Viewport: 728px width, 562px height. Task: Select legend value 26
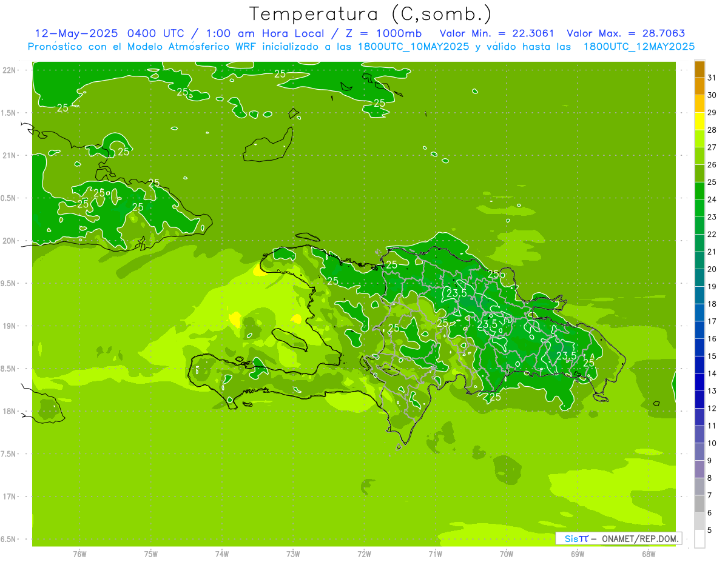(712, 165)
